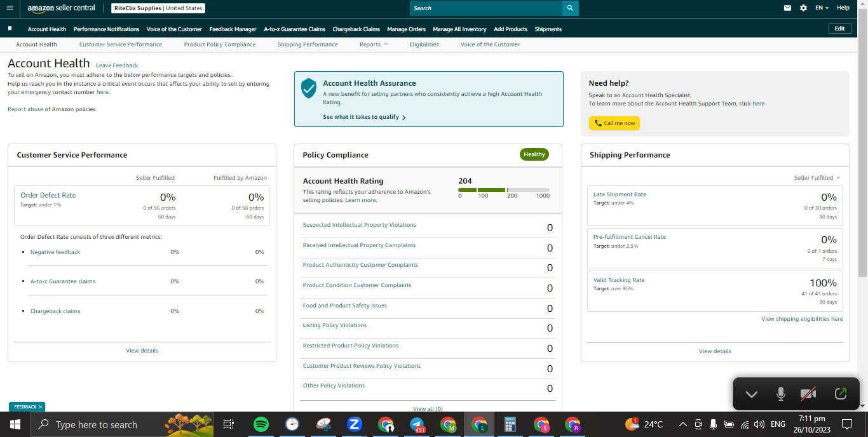This screenshot has height=437, width=868.
Task: Click the Account Health Assurance shield icon
Action: (x=309, y=88)
